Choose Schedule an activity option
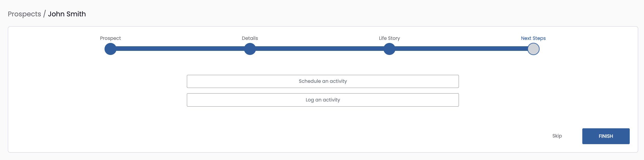 [x=323, y=81]
